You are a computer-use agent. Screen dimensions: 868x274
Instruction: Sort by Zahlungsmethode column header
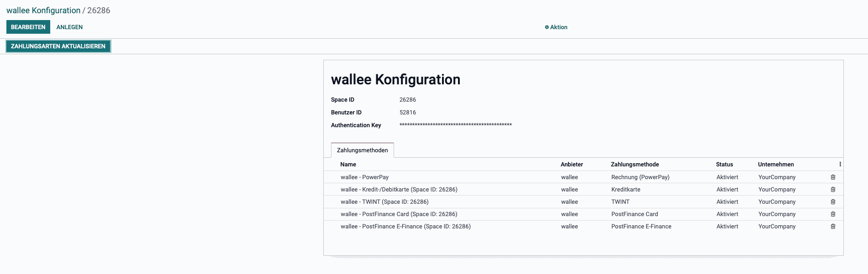click(x=635, y=165)
